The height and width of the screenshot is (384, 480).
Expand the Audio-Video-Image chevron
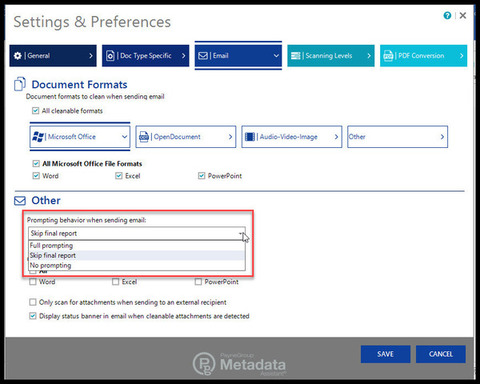click(336, 137)
